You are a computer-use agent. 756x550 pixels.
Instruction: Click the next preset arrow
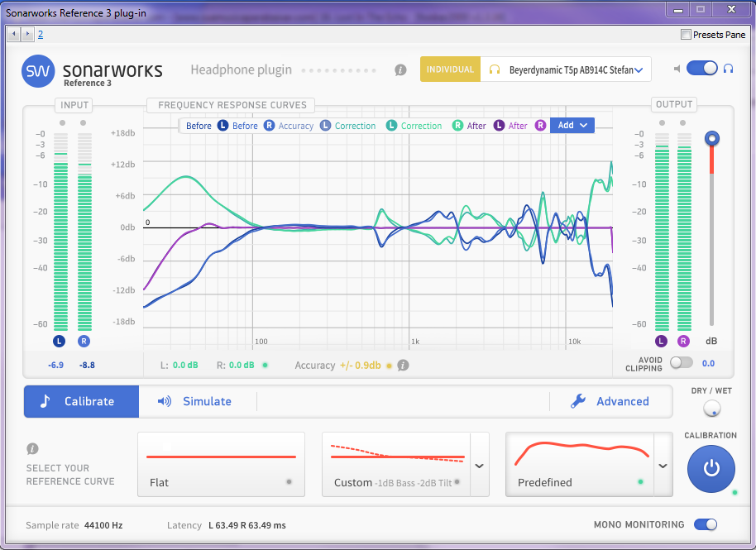(x=27, y=34)
